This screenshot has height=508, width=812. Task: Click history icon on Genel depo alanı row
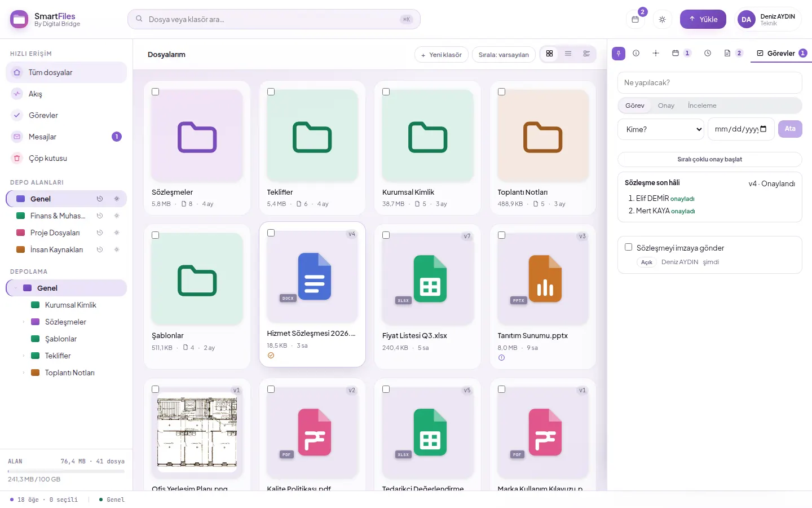(100, 199)
